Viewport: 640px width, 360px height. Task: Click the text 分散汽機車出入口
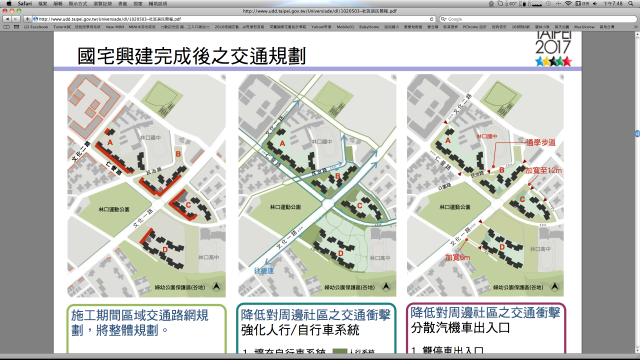[x=460, y=328]
